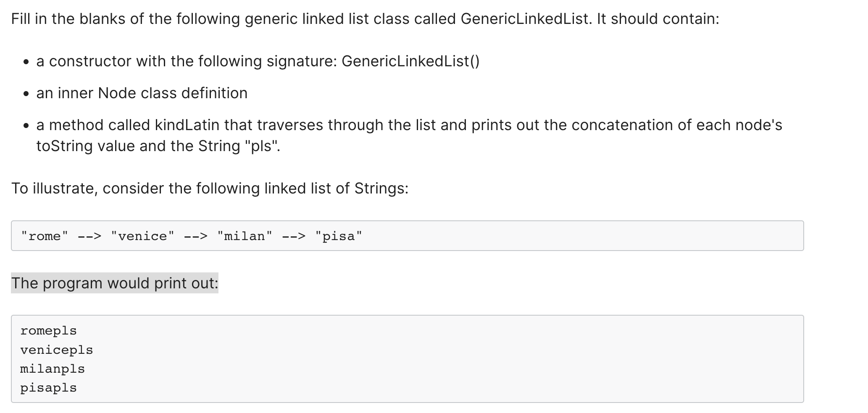Click the bullet dot beside the kindLatin item

(26, 126)
